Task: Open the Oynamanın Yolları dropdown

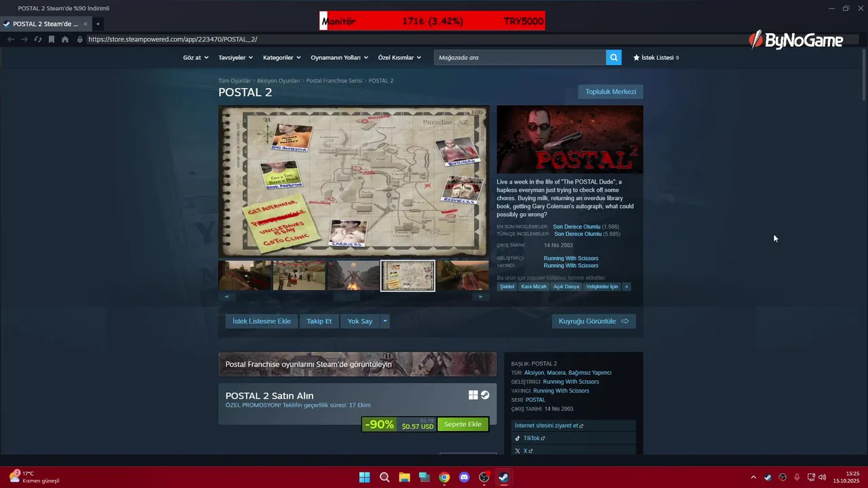Action: tap(339, 58)
